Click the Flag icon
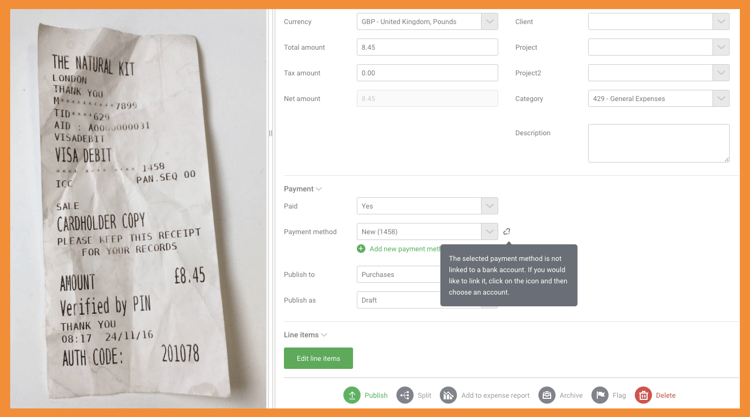The image size is (750, 417). pyautogui.click(x=600, y=395)
